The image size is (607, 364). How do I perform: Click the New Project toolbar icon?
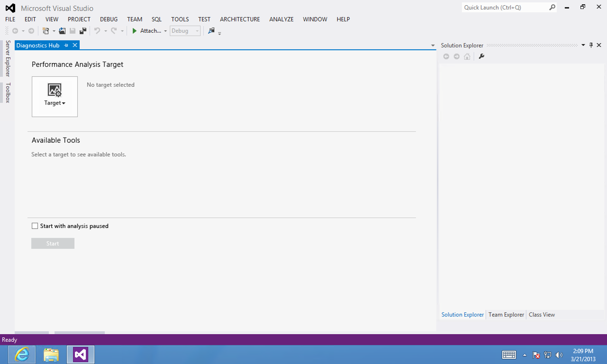coord(46,31)
